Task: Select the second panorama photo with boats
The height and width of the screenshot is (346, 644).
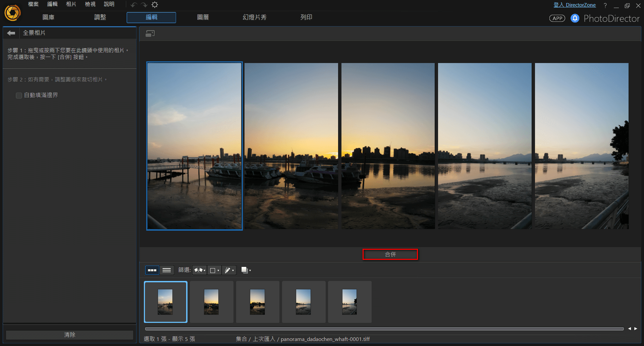Action: [291, 146]
